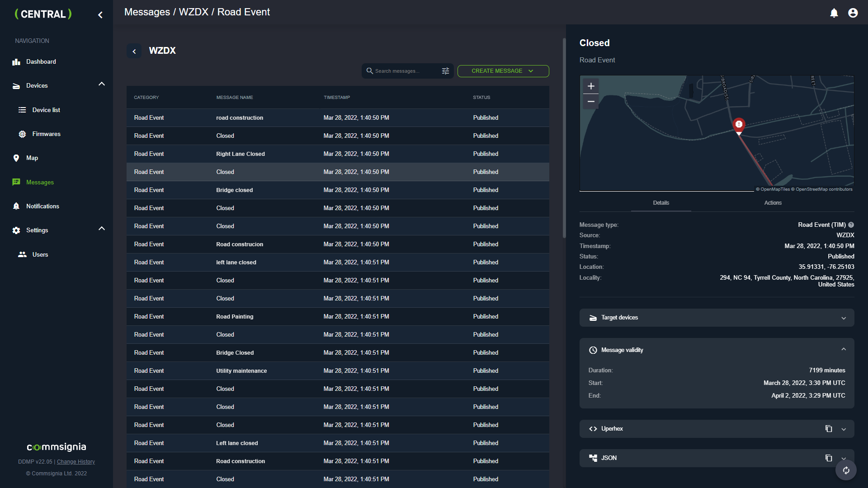The height and width of the screenshot is (488, 868).
Task: Copy the Uperhex content to clipboard
Action: [828, 429]
